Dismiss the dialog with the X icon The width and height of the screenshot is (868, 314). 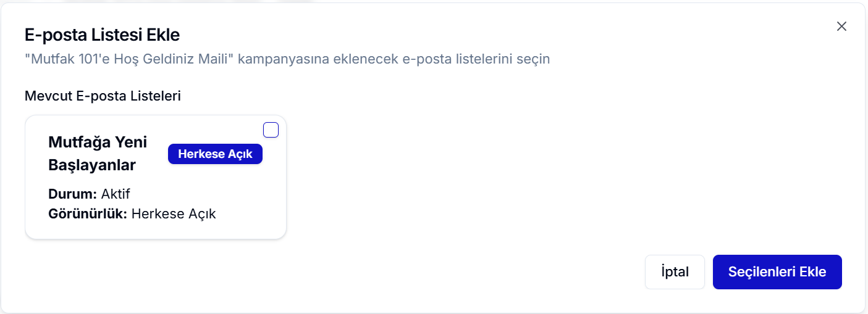pos(841,26)
